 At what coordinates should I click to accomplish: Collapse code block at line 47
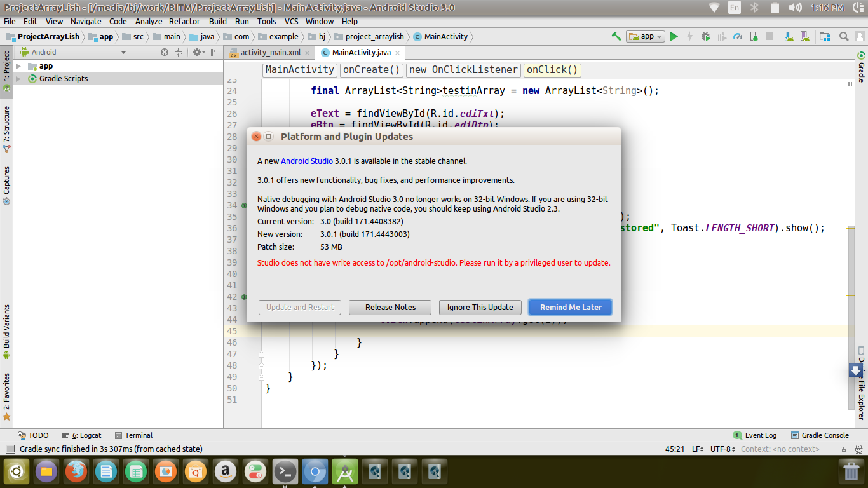[261, 355]
